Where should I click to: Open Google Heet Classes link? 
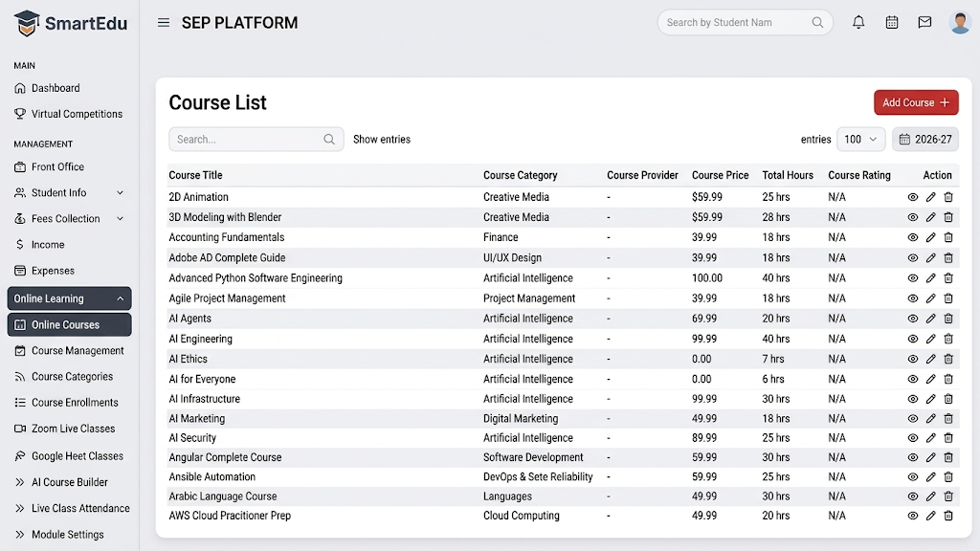point(69,456)
